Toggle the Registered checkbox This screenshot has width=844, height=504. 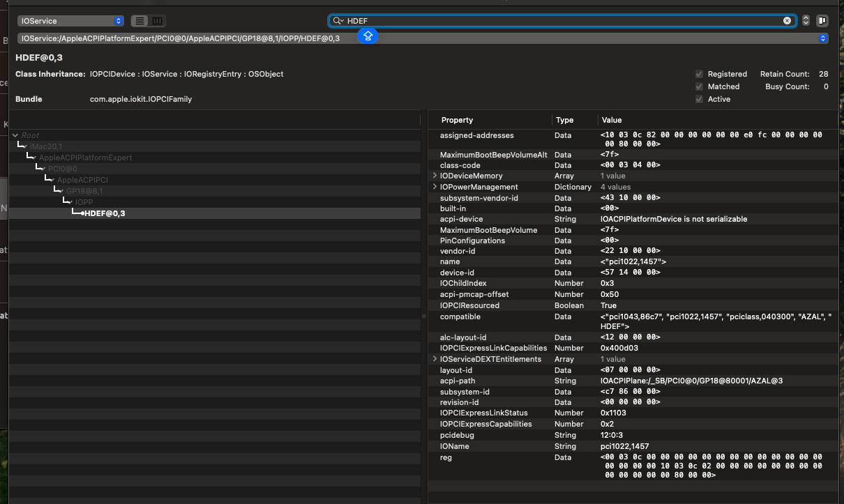pos(699,74)
